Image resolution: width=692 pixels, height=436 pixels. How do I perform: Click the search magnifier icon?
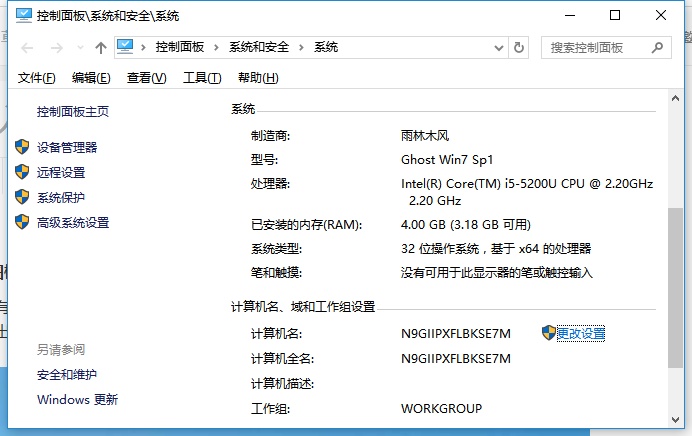pyautogui.click(x=658, y=47)
